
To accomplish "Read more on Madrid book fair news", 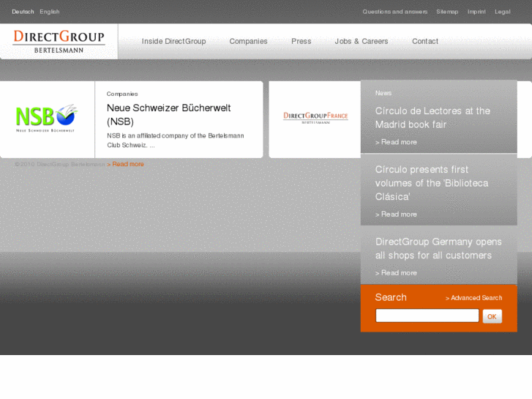I will (x=396, y=142).
